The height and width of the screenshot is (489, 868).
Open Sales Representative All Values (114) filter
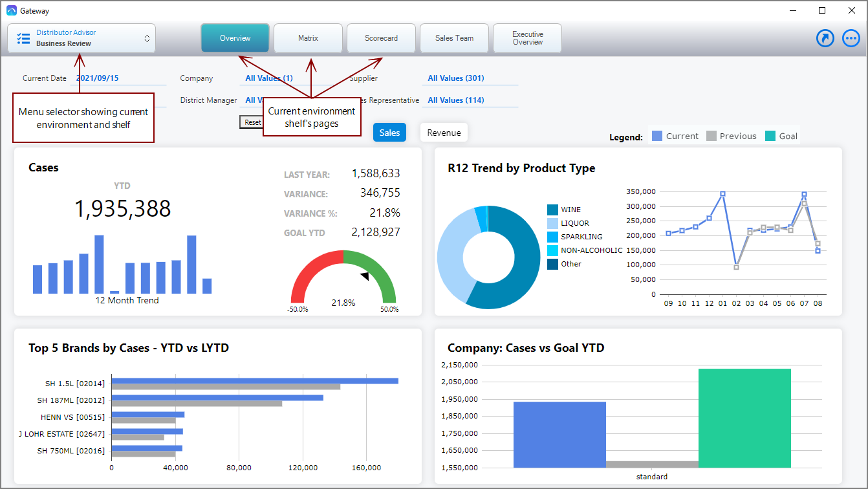click(x=456, y=100)
